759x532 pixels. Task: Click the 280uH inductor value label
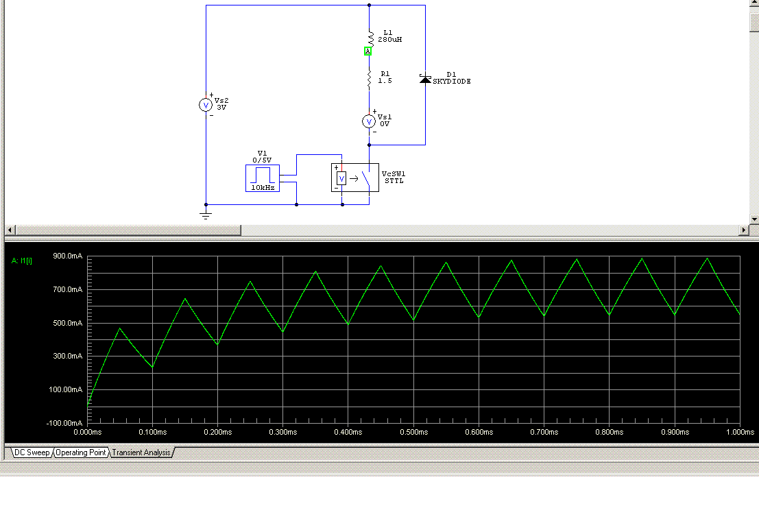tap(390, 40)
